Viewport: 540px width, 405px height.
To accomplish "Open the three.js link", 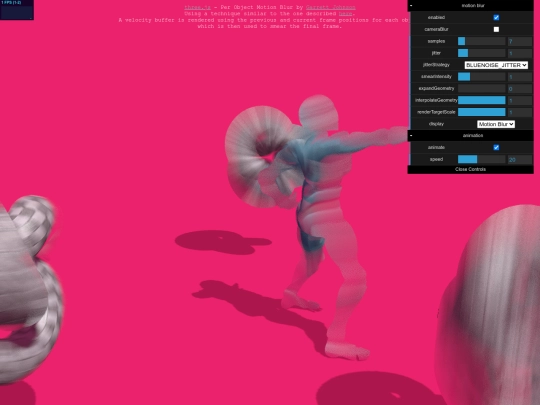I will click(x=197, y=7).
